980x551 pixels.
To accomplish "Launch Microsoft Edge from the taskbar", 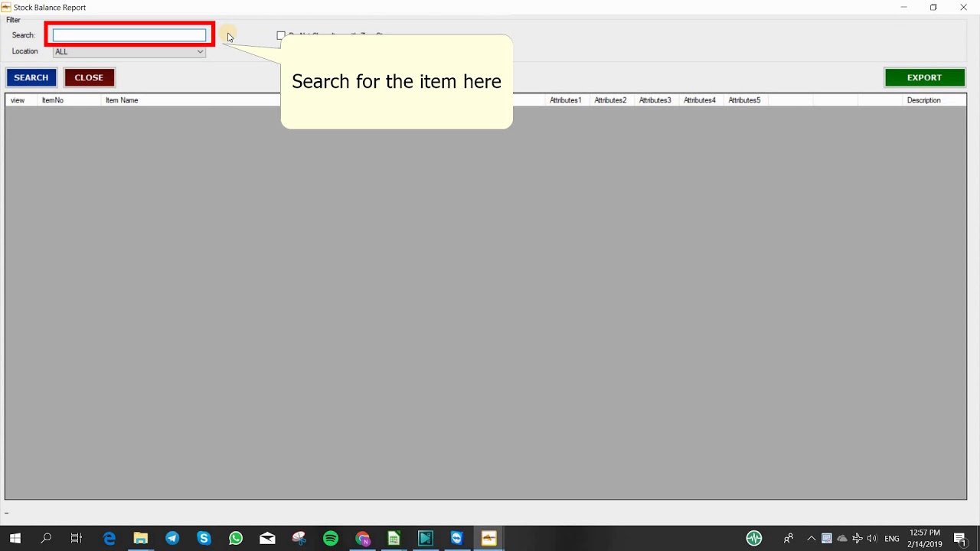I will 109,539.
